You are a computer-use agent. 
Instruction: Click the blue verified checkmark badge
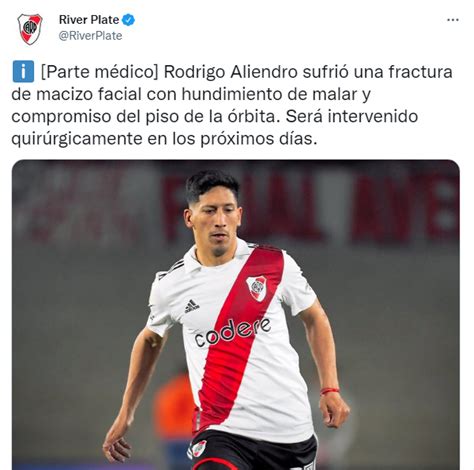tap(128, 20)
